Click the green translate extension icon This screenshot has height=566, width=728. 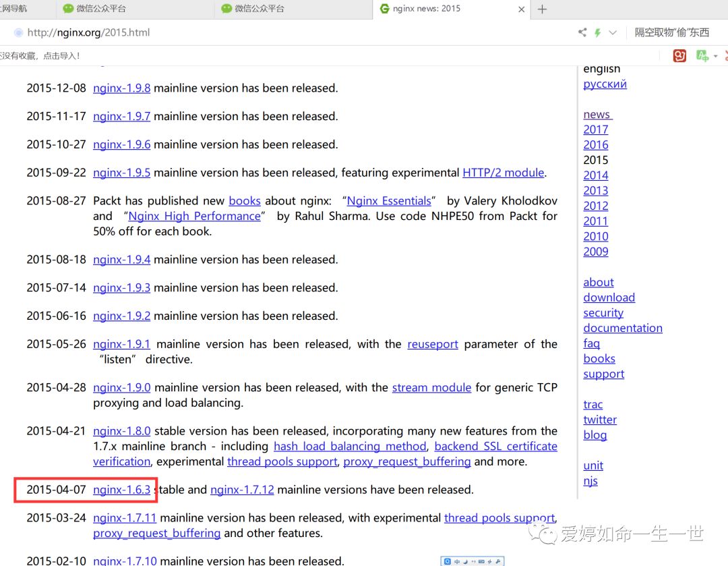coord(702,56)
